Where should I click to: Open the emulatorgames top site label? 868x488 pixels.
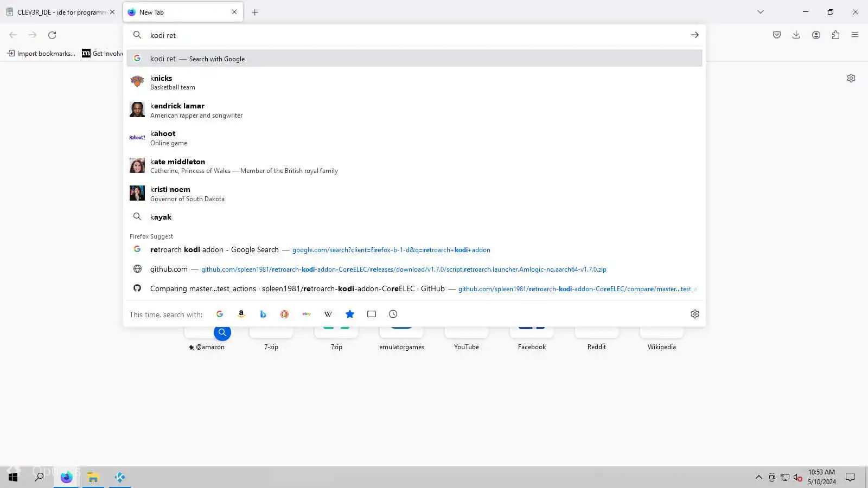tap(402, 347)
